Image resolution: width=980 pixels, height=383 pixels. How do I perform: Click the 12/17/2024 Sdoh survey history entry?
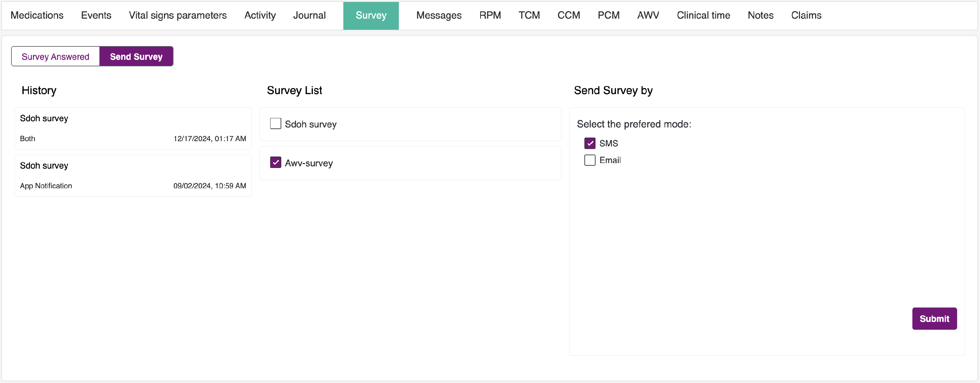point(133,128)
